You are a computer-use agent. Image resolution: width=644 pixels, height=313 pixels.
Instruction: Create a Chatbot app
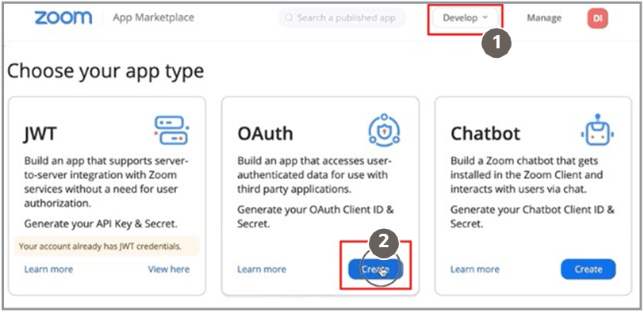[588, 269]
